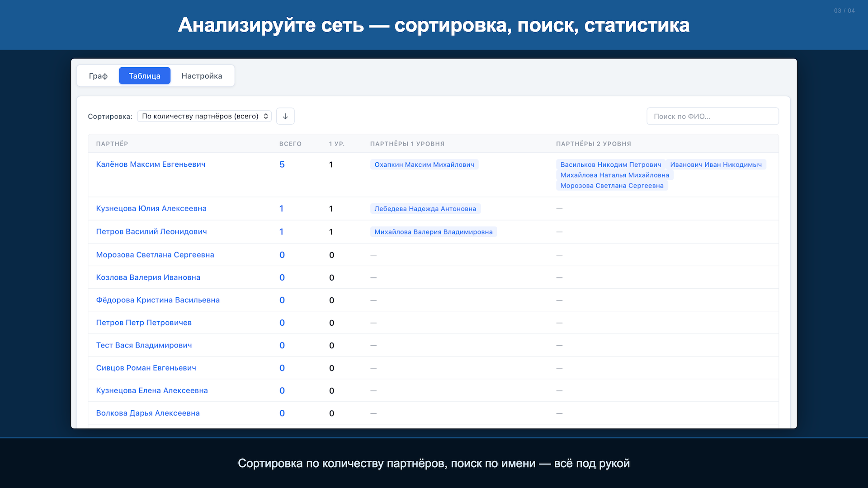Open partner Фёдорова Кристина Васильевна
Screen dimensions: 868x488
click(158, 300)
